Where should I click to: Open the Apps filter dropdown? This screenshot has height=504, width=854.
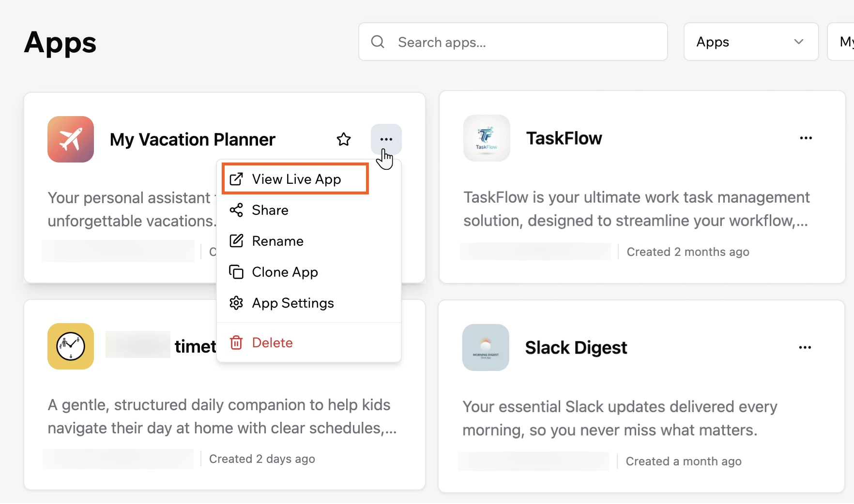pos(750,42)
